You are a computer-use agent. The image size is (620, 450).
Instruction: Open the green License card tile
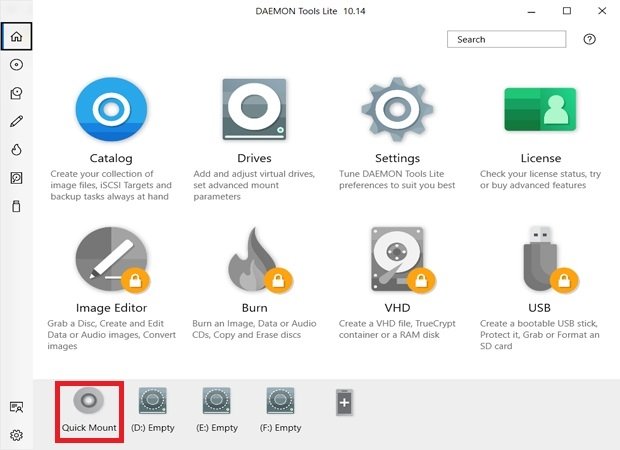pos(540,110)
